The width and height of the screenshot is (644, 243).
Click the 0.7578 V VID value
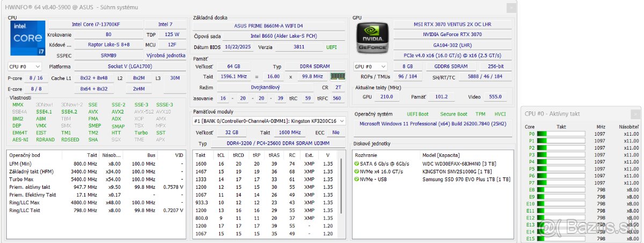[172, 187]
